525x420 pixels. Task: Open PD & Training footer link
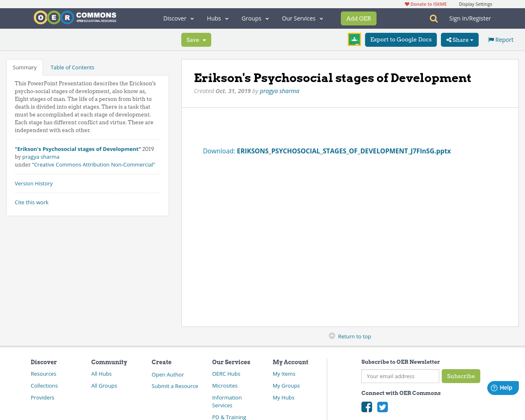(x=229, y=417)
